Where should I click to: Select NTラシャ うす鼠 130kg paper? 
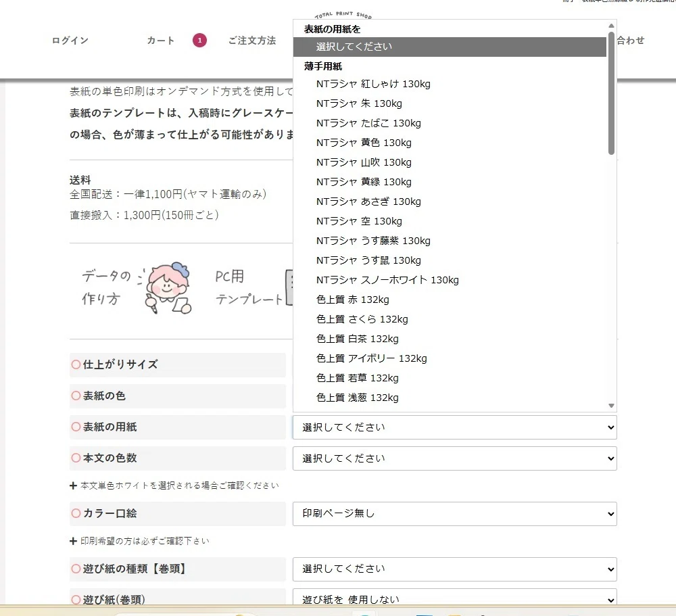coord(450,260)
